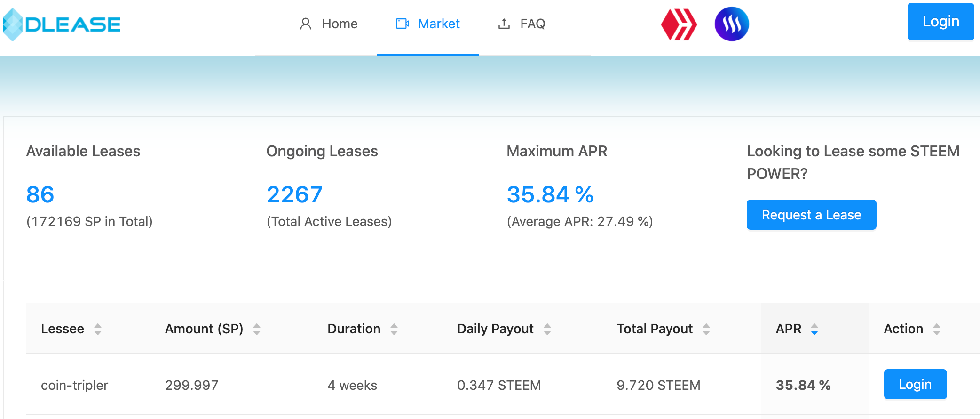Image resolution: width=980 pixels, height=419 pixels.
Task: Click the Total Active Leases text
Action: click(x=329, y=221)
